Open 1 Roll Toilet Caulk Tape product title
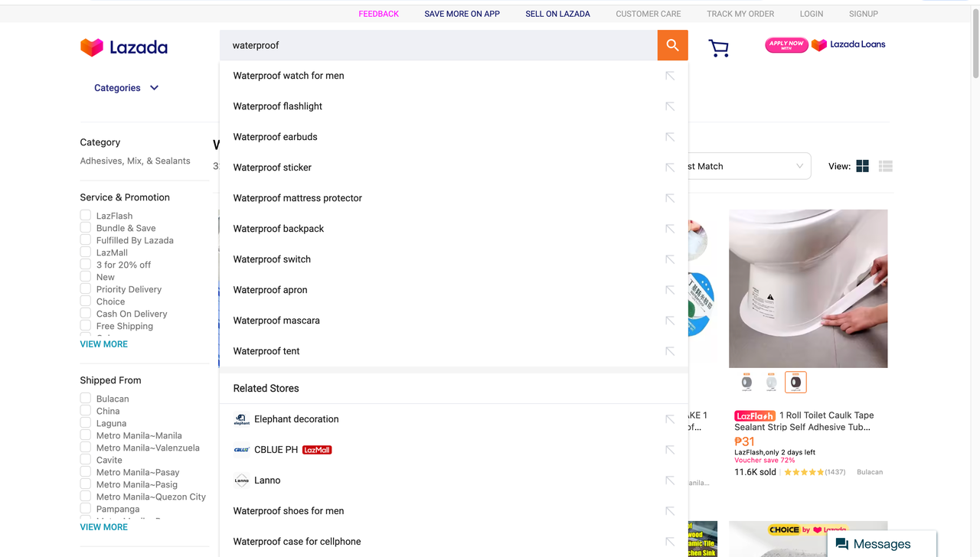 tap(804, 421)
